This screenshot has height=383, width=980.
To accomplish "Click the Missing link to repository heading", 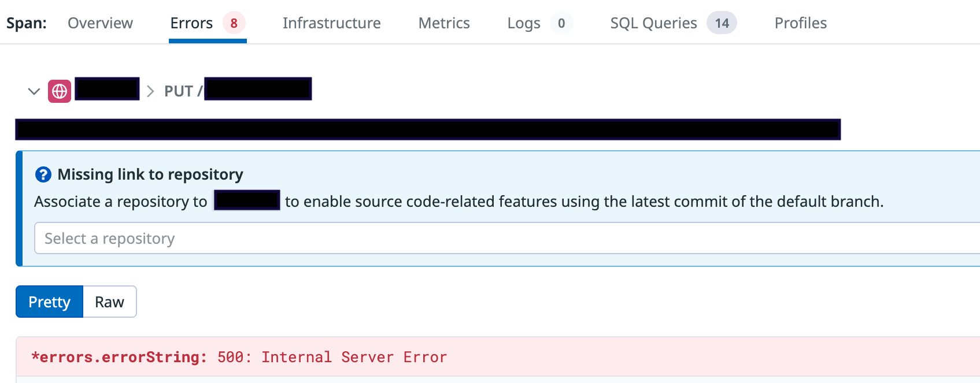I will tap(150, 174).
